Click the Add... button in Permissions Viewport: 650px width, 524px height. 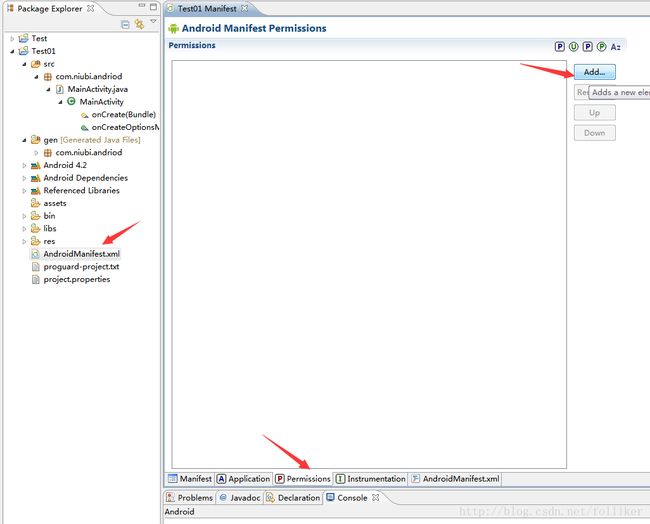[x=594, y=72]
